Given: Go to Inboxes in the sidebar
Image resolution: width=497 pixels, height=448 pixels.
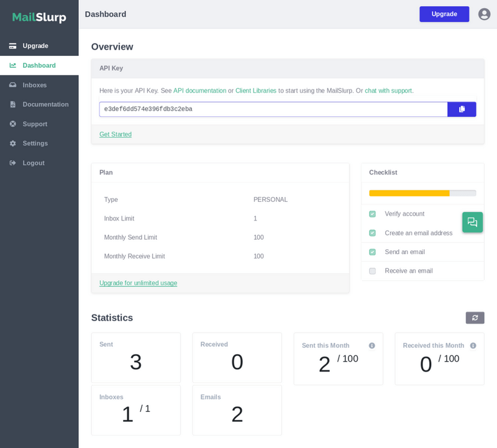Looking at the screenshot, I should (x=39, y=85).
